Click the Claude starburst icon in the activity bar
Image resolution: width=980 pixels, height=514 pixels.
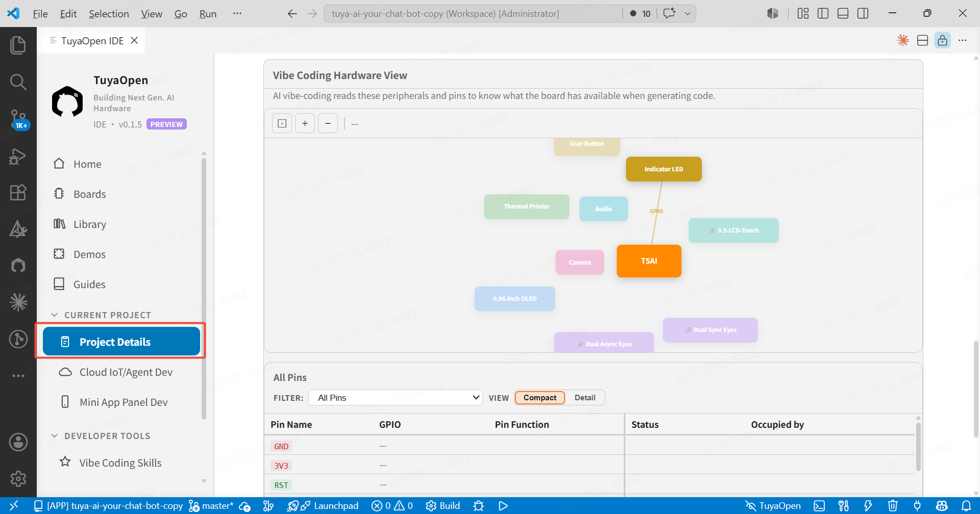click(x=18, y=302)
